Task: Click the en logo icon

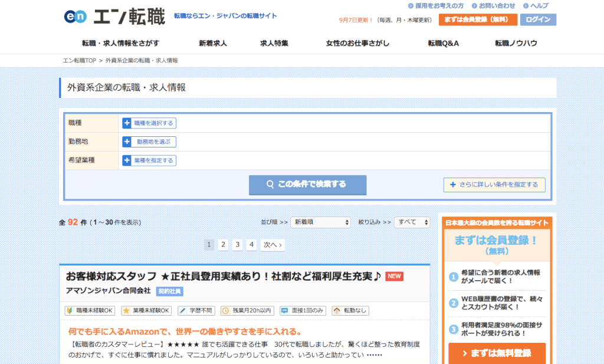Action: [75, 17]
